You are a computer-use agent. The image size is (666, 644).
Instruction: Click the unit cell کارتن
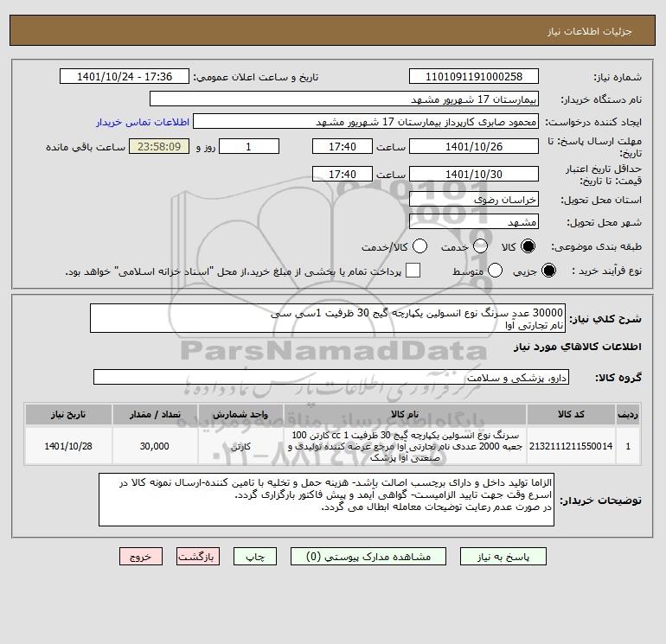(240, 446)
